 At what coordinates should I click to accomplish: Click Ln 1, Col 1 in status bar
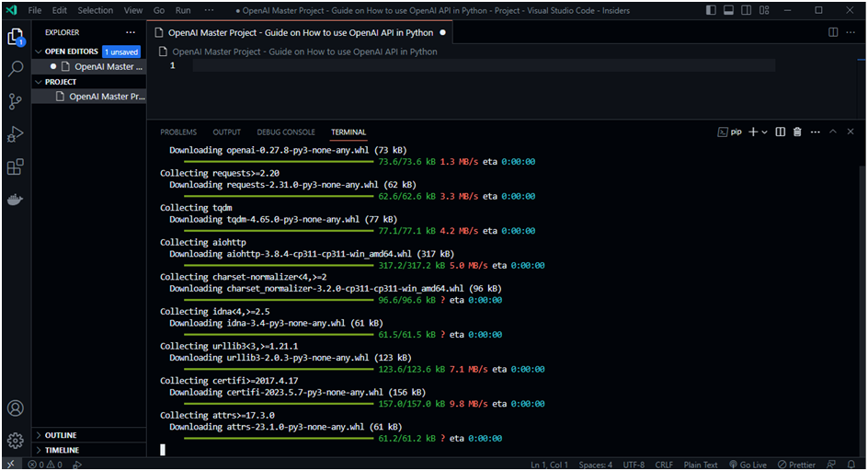pyautogui.click(x=549, y=465)
